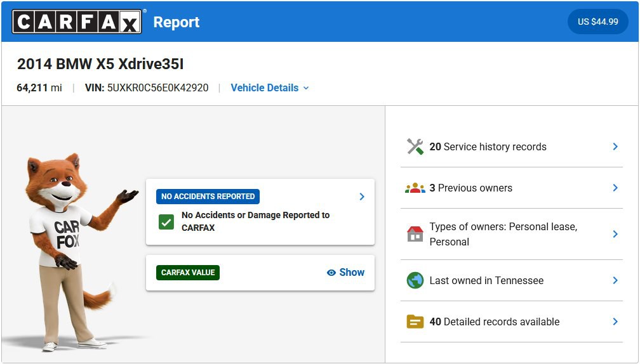The height and width of the screenshot is (364, 640).
Task: Click the 64,211 mi mileage text
Action: click(39, 88)
